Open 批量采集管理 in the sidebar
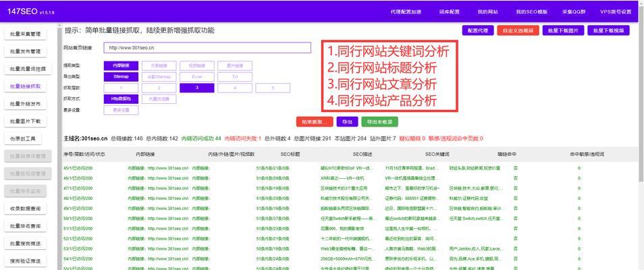644x270 pixels. 25,34
